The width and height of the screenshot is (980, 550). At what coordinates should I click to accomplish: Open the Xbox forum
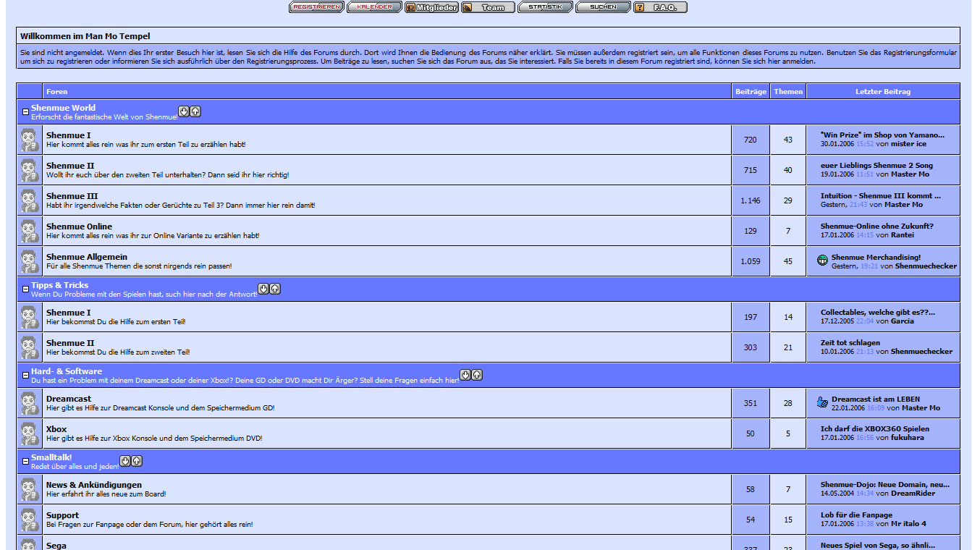[56, 429]
